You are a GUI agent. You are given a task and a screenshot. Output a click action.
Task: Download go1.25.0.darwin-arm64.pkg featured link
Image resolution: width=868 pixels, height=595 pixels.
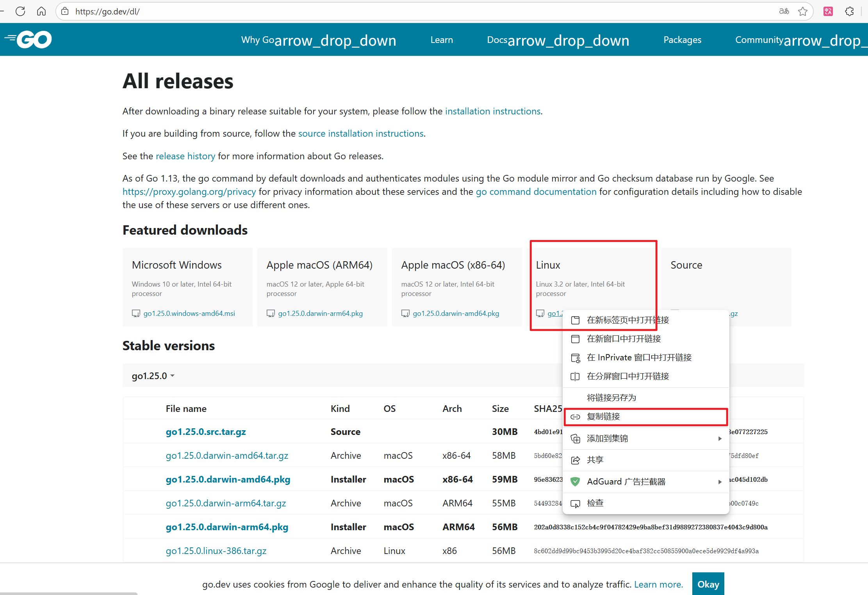[321, 314]
